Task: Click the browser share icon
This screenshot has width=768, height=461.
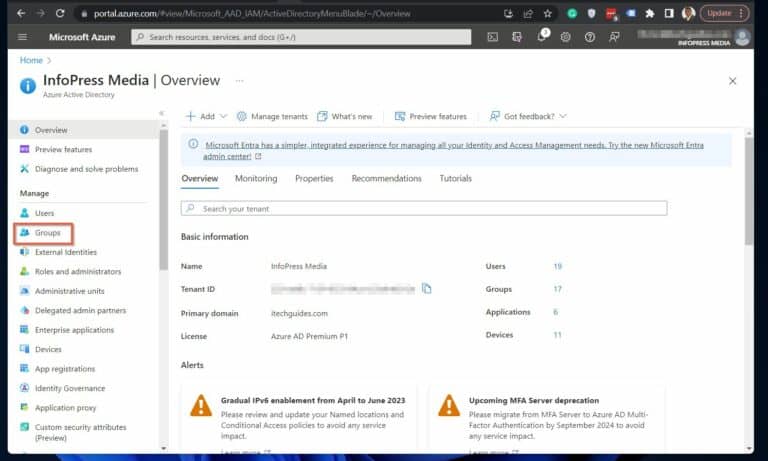Action: 528,14
